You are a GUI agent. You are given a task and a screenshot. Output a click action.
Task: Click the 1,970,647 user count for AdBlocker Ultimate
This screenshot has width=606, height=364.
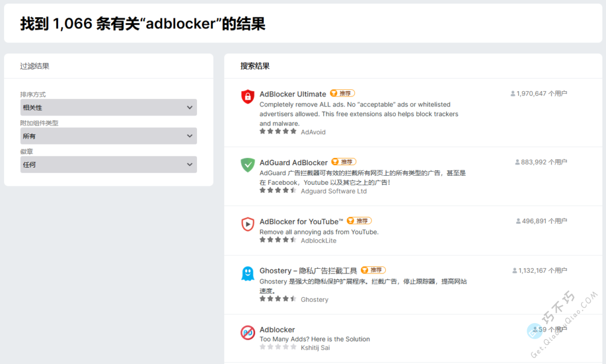tap(539, 94)
